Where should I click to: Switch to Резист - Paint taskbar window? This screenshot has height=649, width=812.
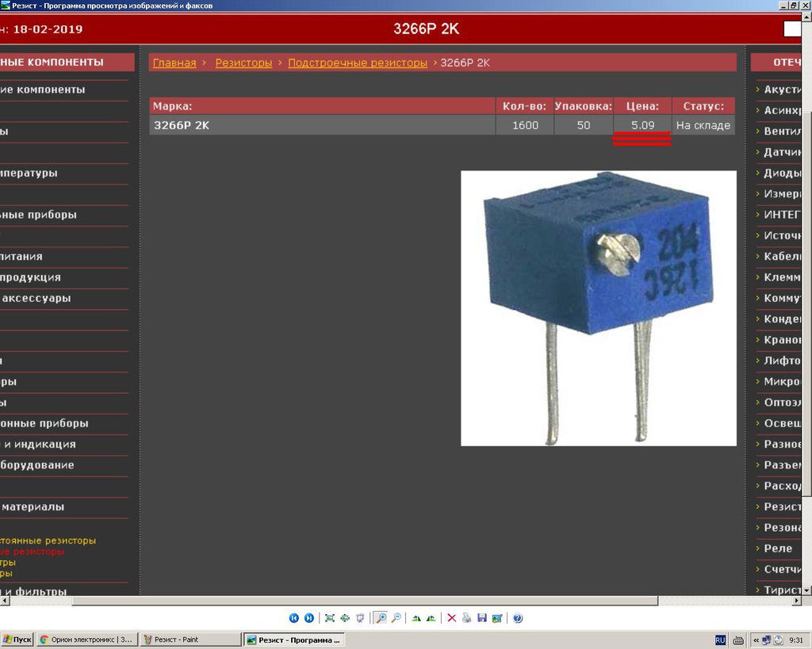[191, 639]
